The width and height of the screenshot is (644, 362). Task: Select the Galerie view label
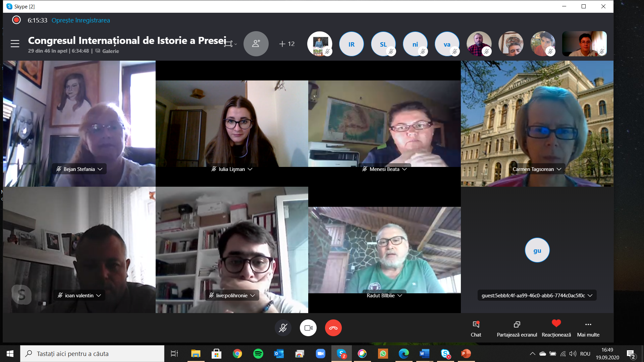[x=110, y=51]
